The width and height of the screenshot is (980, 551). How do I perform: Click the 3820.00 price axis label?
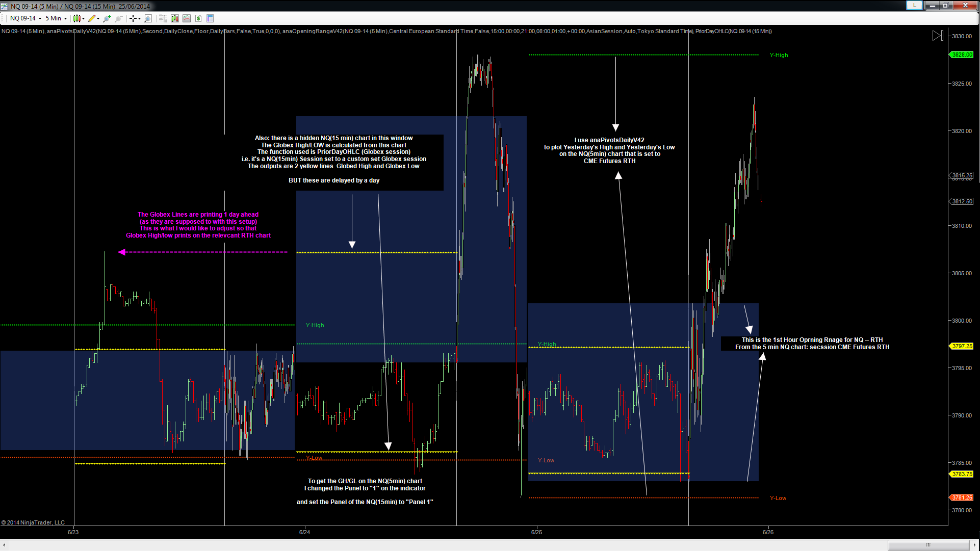pyautogui.click(x=962, y=131)
